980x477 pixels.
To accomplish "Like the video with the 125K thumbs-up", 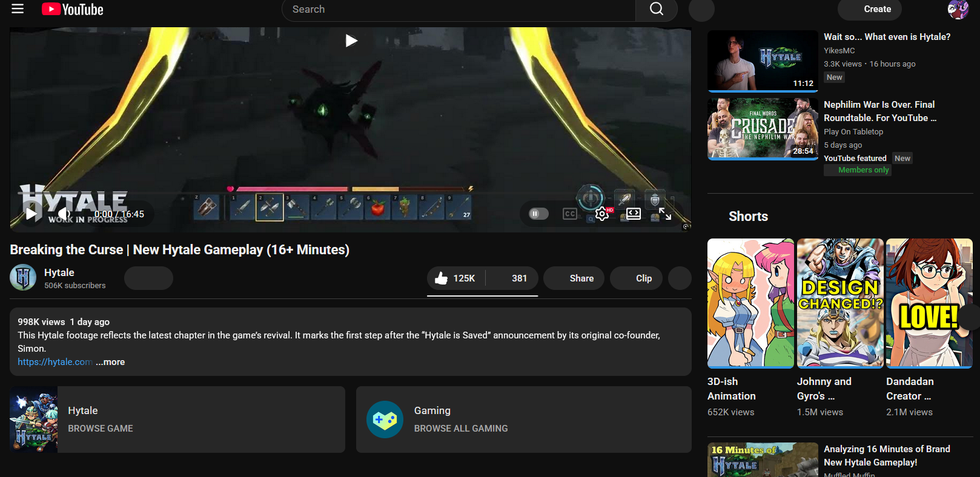I will [456, 278].
